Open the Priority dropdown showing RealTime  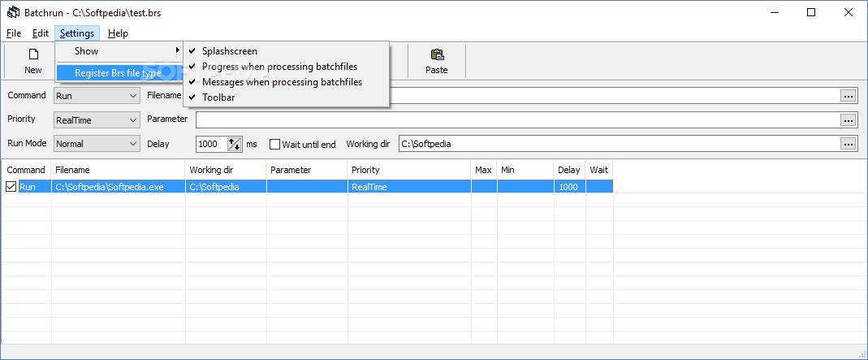coord(97,119)
